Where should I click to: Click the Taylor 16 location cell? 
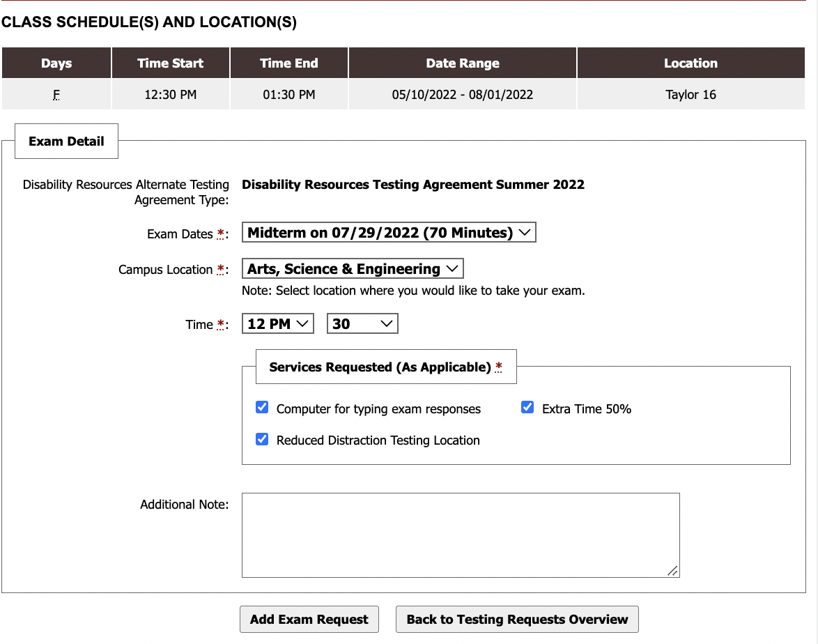tap(690, 95)
